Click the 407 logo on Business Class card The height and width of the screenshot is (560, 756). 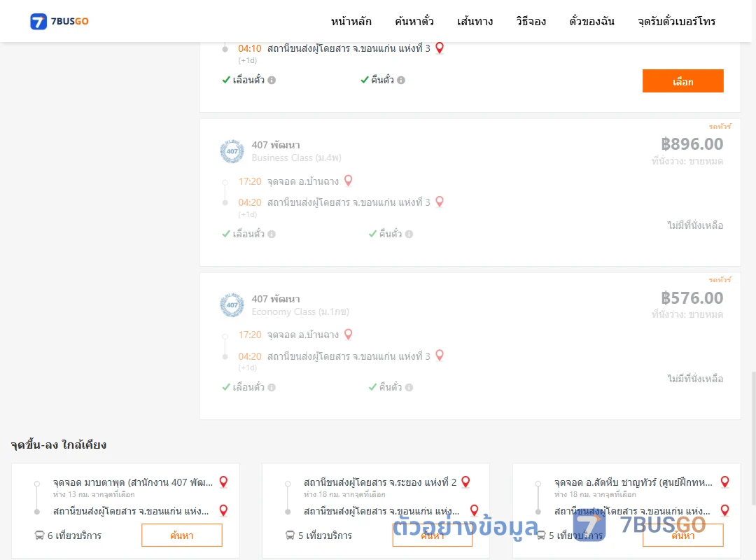pyautogui.click(x=232, y=151)
